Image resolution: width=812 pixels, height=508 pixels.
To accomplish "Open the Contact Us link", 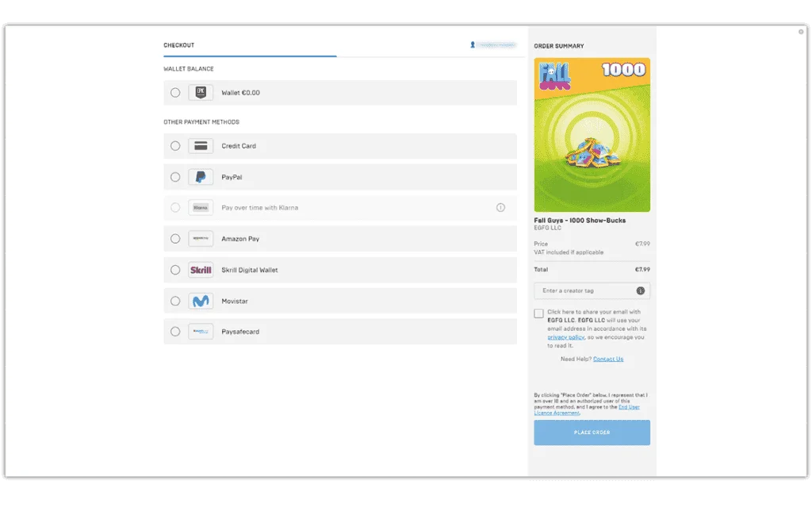I will pyautogui.click(x=608, y=360).
